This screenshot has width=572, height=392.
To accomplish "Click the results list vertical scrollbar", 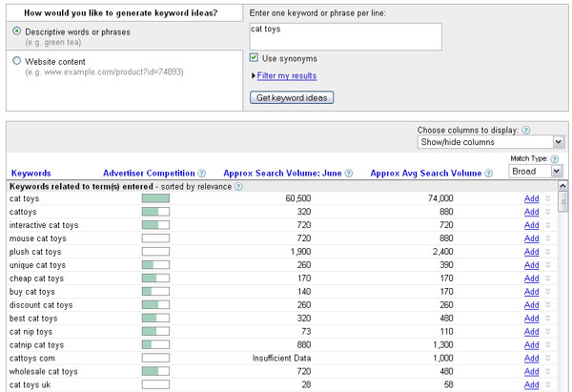I will (562, 286).
